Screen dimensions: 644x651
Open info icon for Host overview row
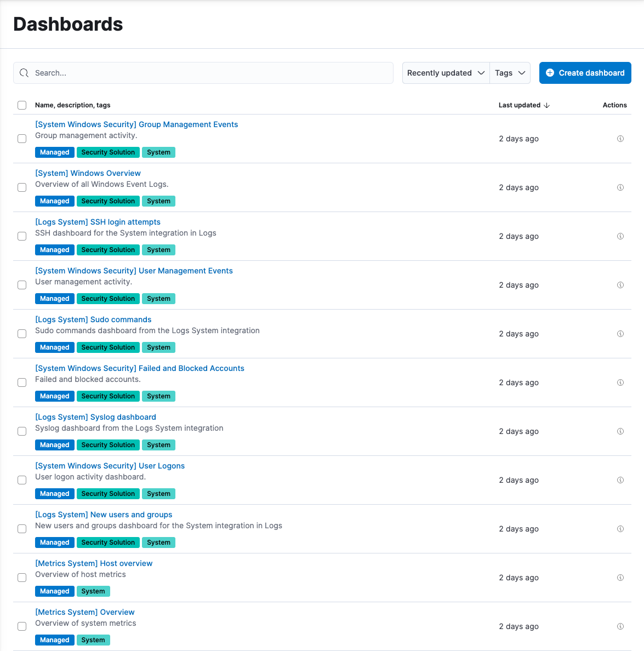tap(620, 578)
